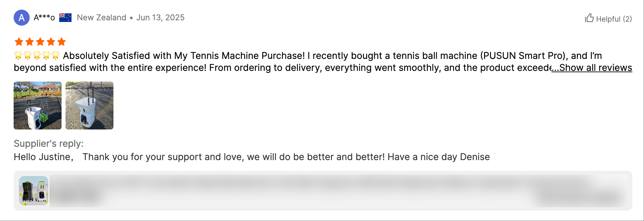The height and width of the screenshot is (221, 644).
Task: Open second review photo of white machine
Action: [89, 106]
